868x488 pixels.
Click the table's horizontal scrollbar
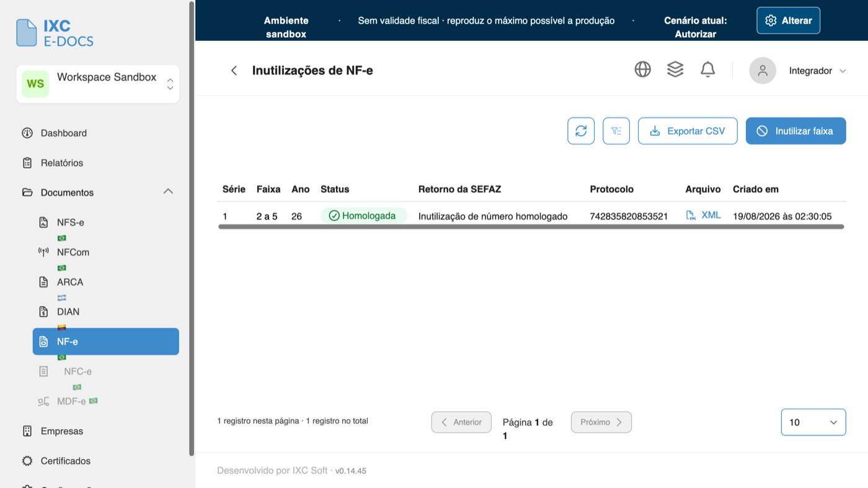coord(531,227)
